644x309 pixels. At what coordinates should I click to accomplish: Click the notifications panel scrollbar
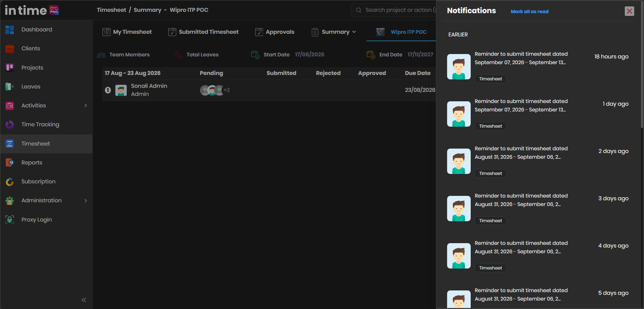(642, 64)
